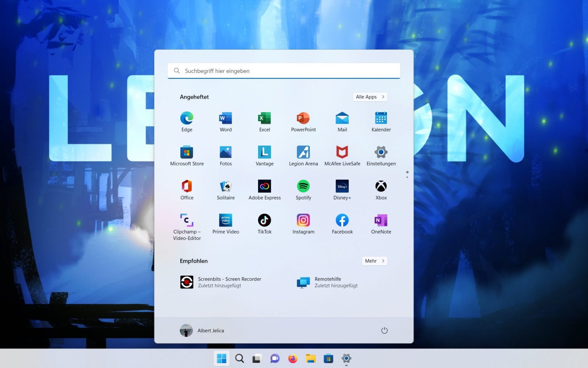Open Adobe Express
Viewport: 588px width, 368px height.
pyautogui.click(x=264, y=190)
